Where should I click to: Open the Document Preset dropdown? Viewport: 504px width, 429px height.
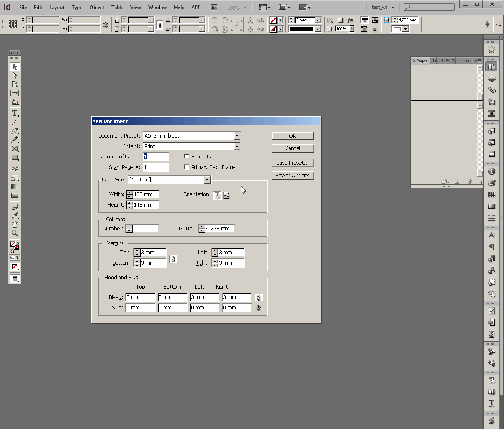(x=237, y=136)
